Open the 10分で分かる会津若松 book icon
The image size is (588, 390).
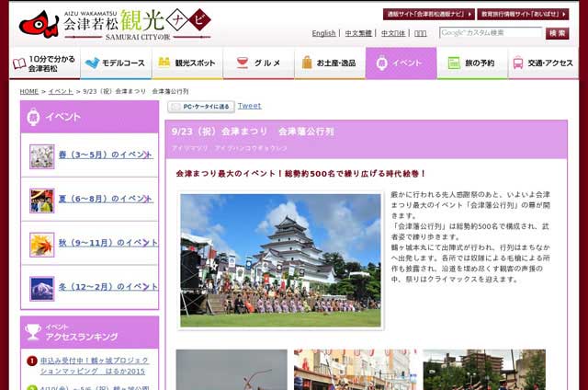[19, 63]
